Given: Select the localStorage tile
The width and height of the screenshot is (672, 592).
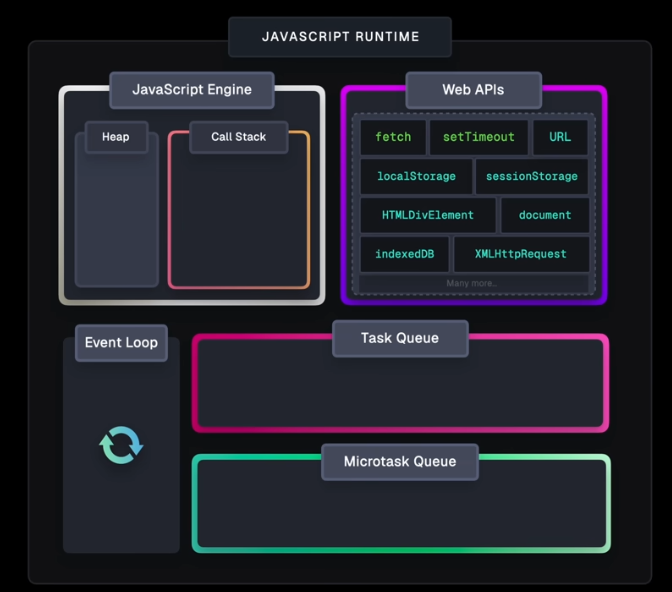Looking at the screenshot, I should click(x=416, y=176).
